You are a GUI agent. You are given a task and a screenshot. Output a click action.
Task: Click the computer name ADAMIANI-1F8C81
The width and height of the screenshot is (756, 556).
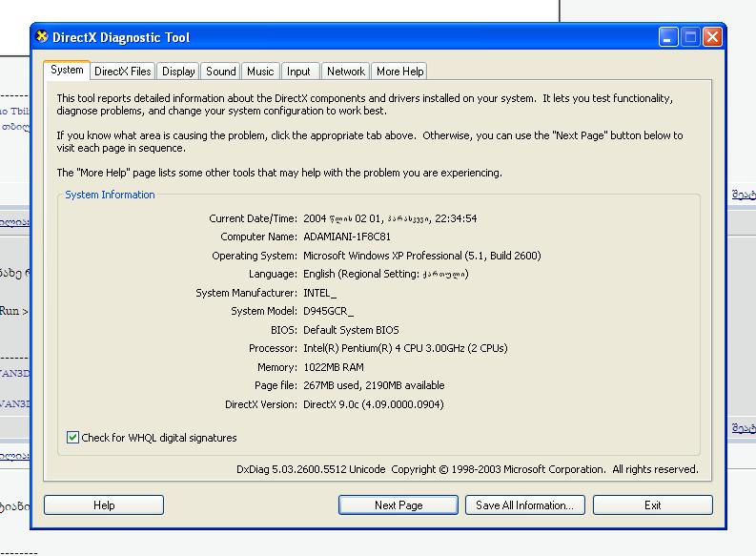347,237
